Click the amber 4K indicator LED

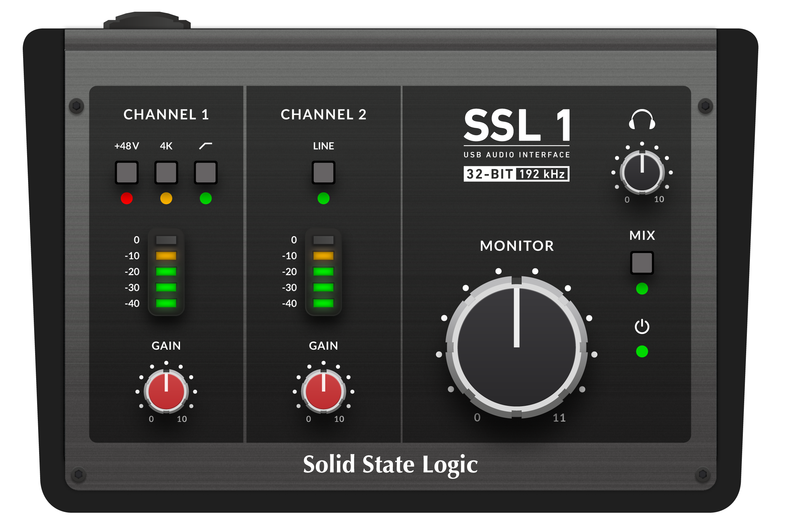click(166, 198)
